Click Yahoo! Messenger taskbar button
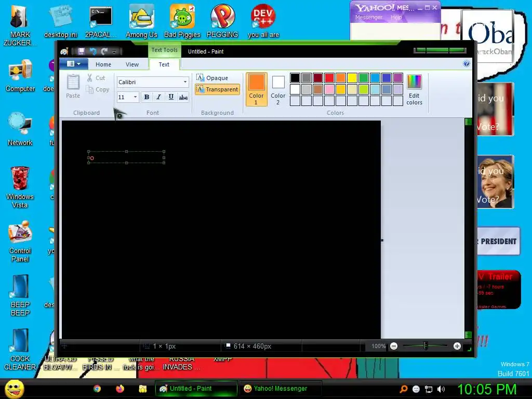Screen dimensions: 532x399 coord(280,389)
